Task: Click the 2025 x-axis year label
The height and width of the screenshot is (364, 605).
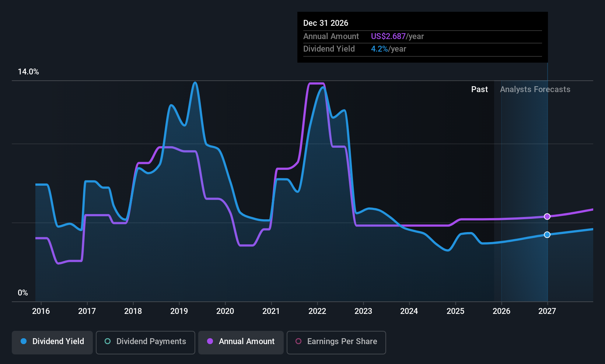Action: (x=455, y=311)
